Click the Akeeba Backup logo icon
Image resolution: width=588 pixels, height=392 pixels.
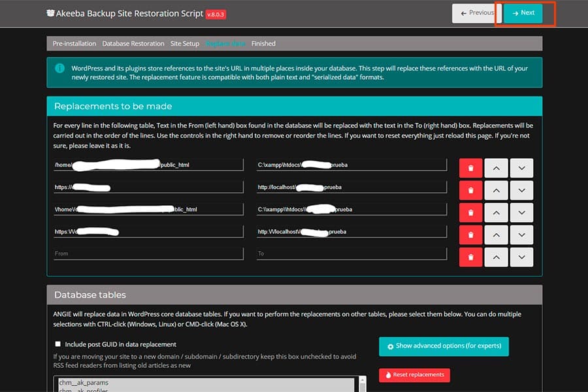(x=50, y=13)
